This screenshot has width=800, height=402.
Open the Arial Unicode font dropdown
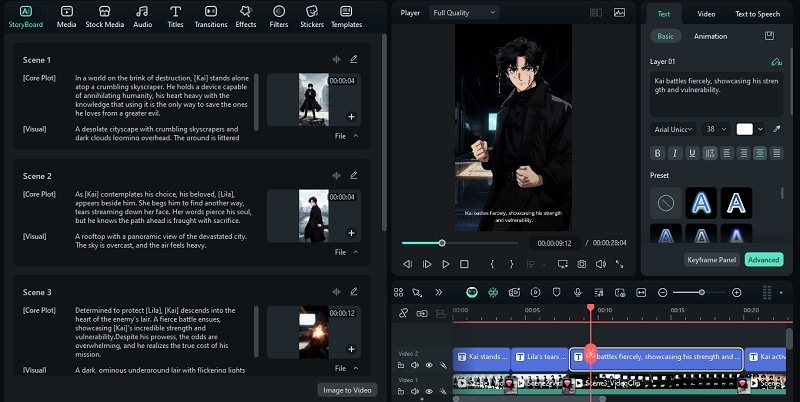coord(673,129)
